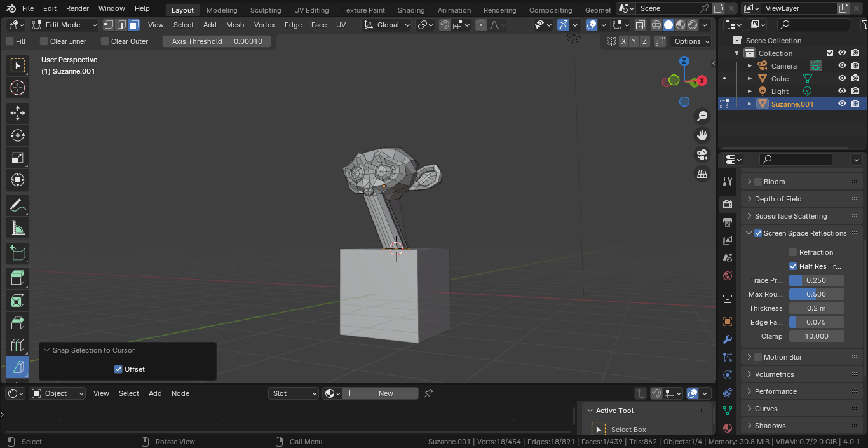Viewport: 868px width, 448px height.
Task: Open the World properties tab icon
Action: [x=728, y=276]
